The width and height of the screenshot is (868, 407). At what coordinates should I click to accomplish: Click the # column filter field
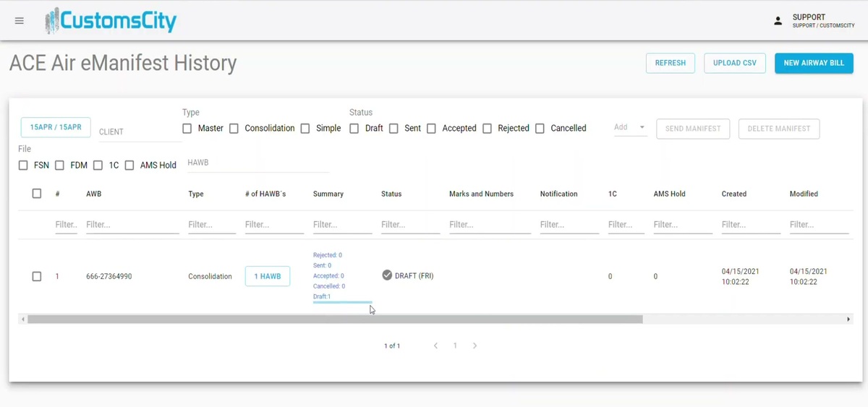(66, 225)
